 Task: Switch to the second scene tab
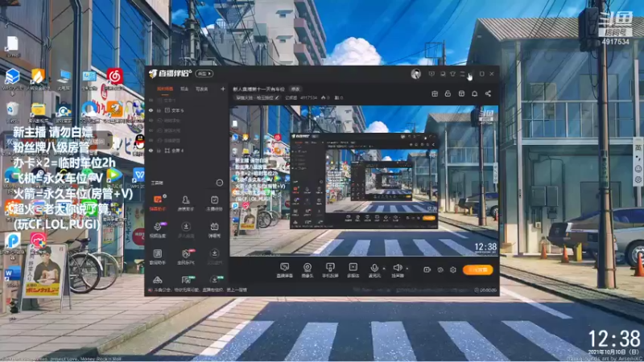pyautogui.click(x=184, y=88)
